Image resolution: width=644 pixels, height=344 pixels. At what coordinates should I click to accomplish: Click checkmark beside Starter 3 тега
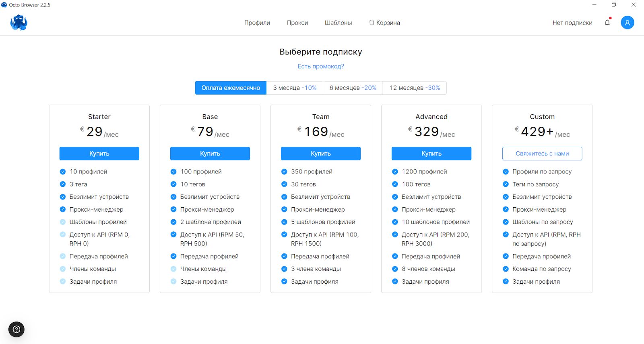click(63, 184)
